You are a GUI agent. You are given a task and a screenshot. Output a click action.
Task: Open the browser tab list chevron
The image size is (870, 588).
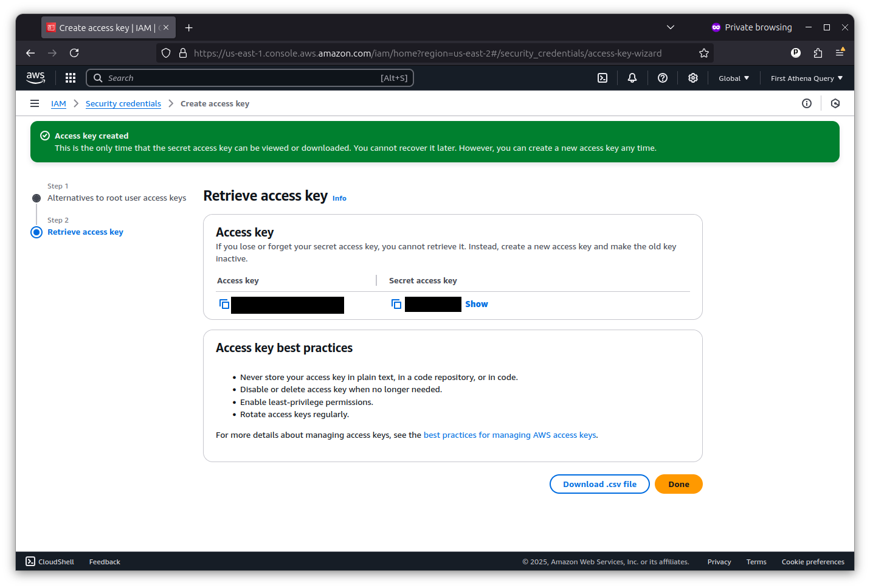tap(671, 27)
